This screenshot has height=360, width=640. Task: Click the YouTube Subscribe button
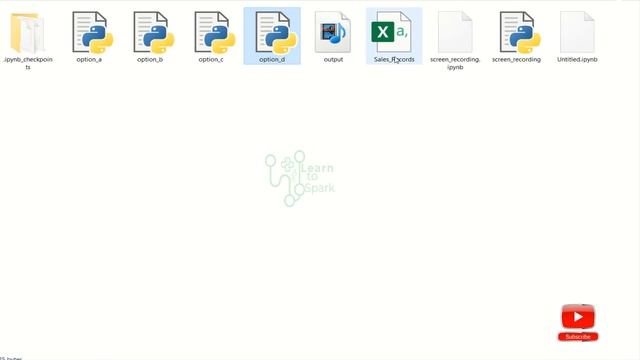tap(578, 322)
